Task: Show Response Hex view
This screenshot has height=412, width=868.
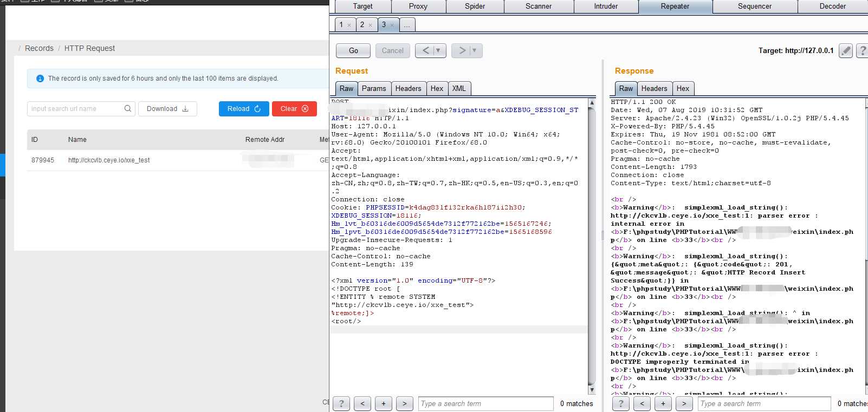Action: pyautogui.click(x=683, y=88)
